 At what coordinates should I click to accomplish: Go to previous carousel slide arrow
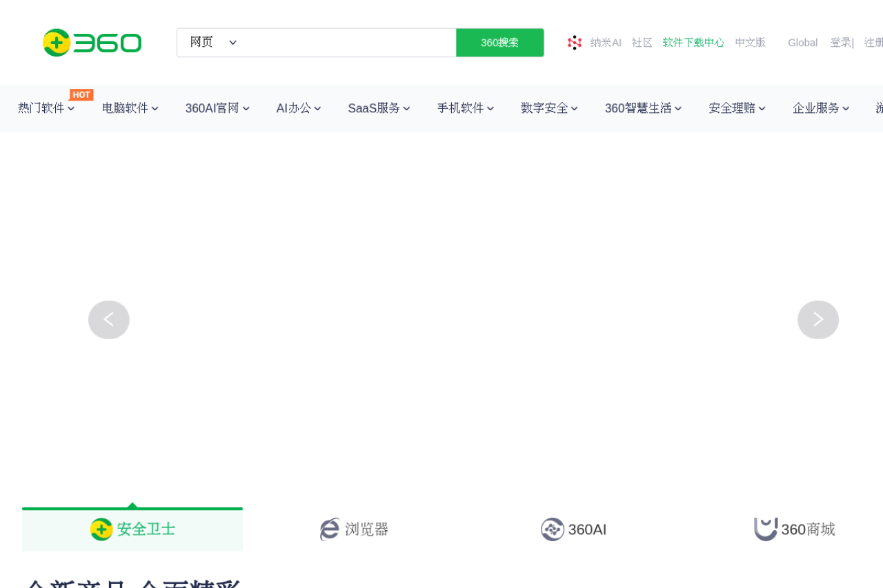click(x=109, y=320)
